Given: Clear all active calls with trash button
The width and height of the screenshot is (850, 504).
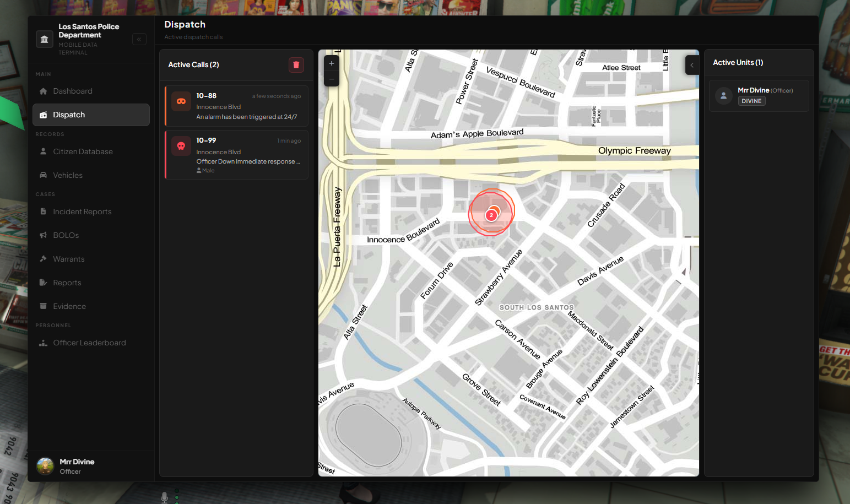Looking at the screenshot, I should (x=296, y=64).
